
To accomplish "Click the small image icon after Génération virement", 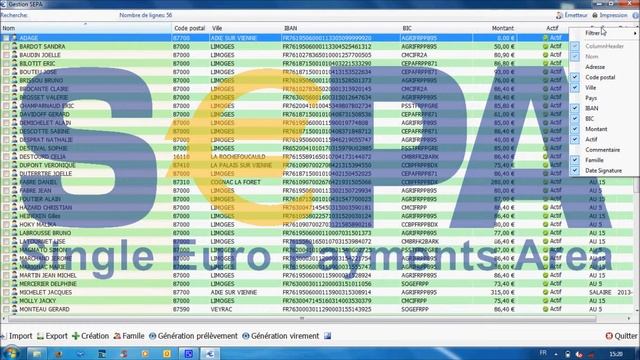I will click(x=327, y=336).
